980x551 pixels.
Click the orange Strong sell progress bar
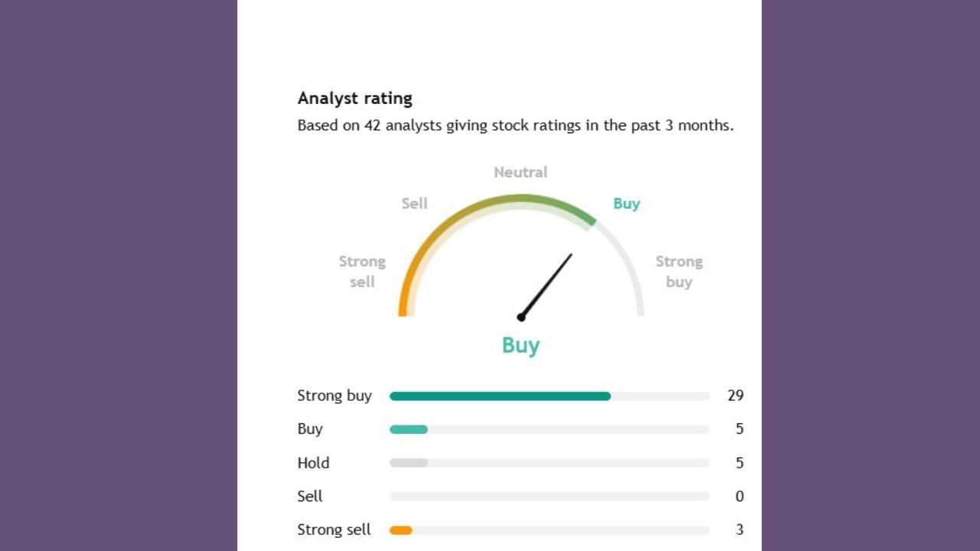(x=400, y=530)
